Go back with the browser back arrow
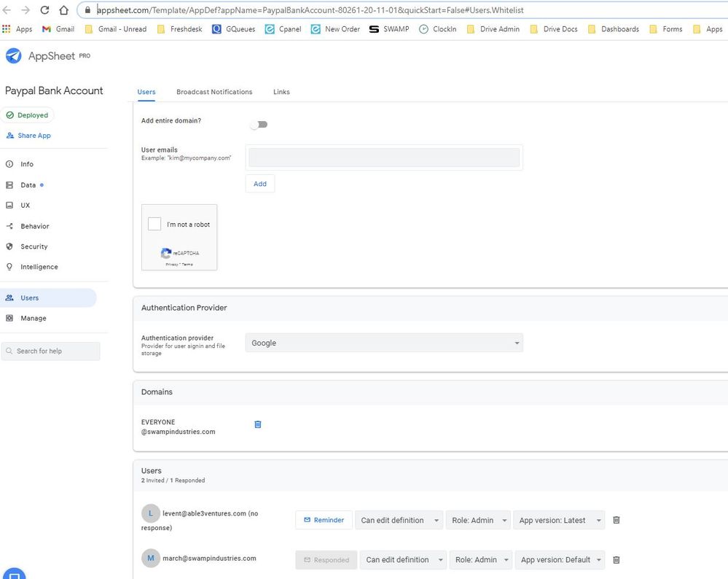Viewport: 728px width, 579px height. point(7,9)
